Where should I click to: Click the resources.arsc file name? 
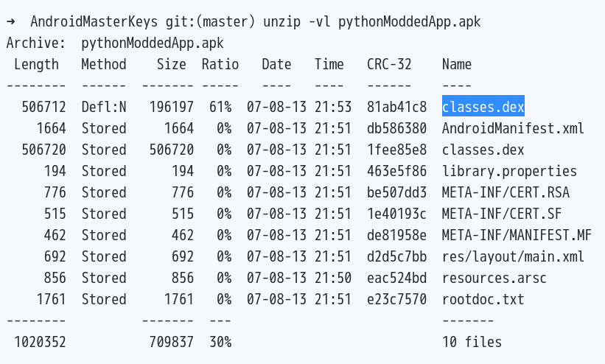pyautogui.click(x=494, y=278)
